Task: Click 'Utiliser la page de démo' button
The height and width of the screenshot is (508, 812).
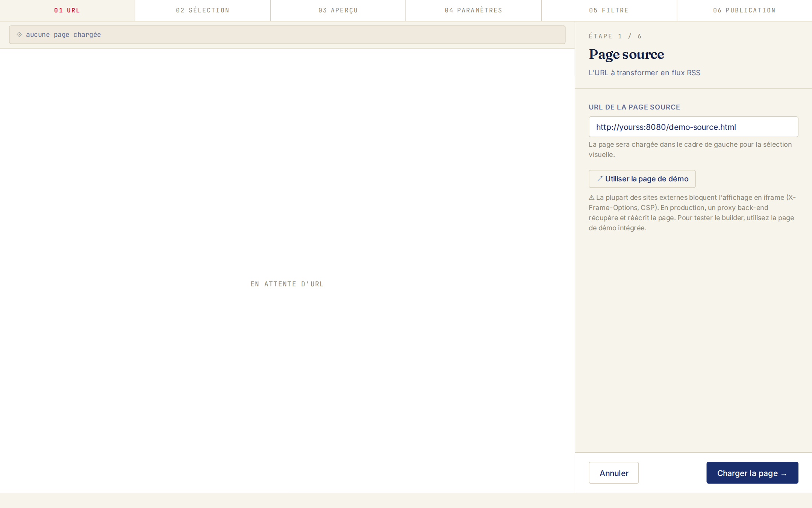Action: coord(642,179)
